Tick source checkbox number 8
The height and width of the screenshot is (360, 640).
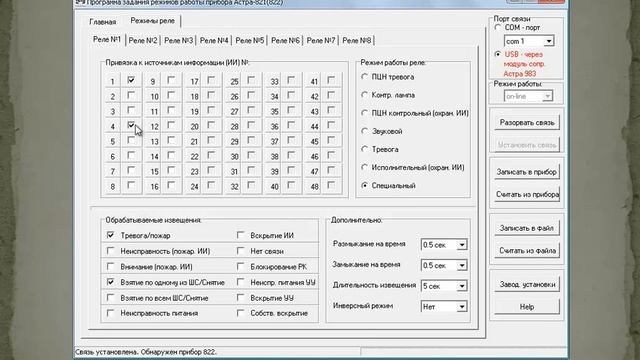pos(131,185)
